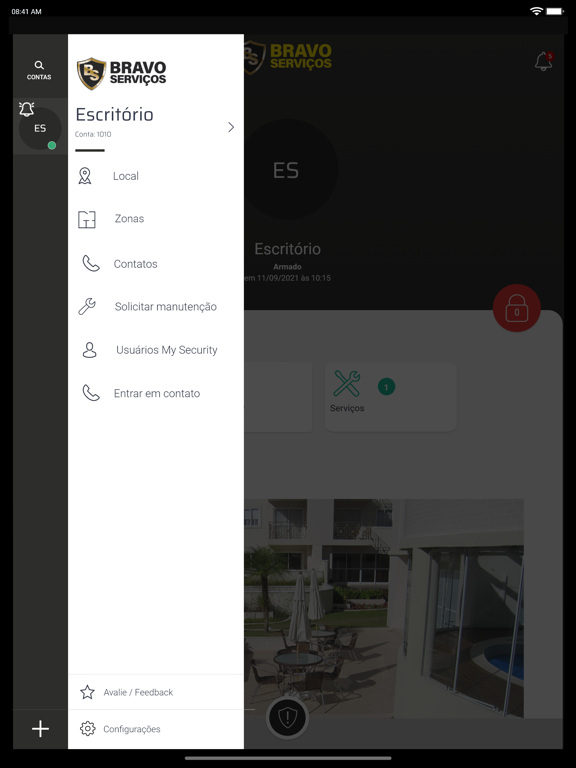The height and width of the screenshot is (768, 576).
Task: Open notifications bell with red badge
Action: (x=544, y=61)
